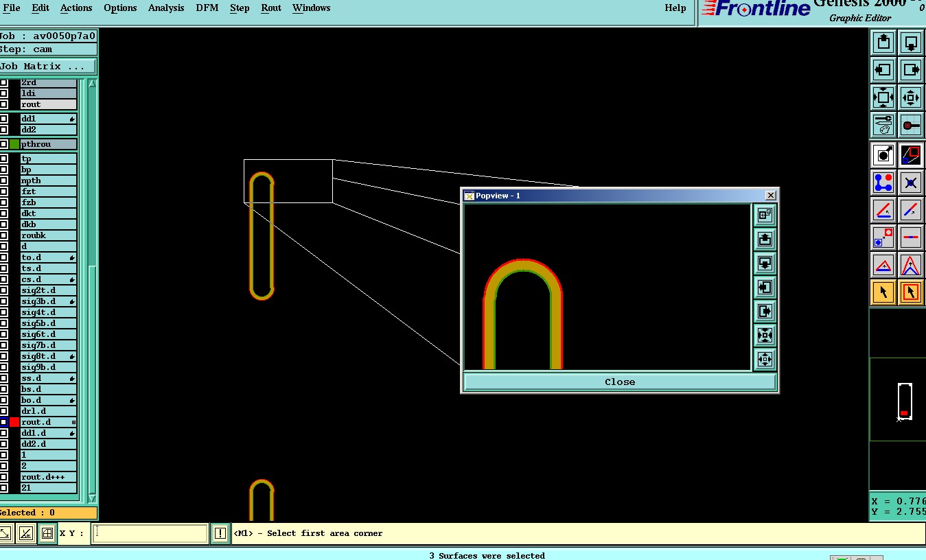Image resolution: width=926 pixels, height=560 pixels.
Task: Open the Actions menu
Action: pyautogui.click(x=76, y=8)
